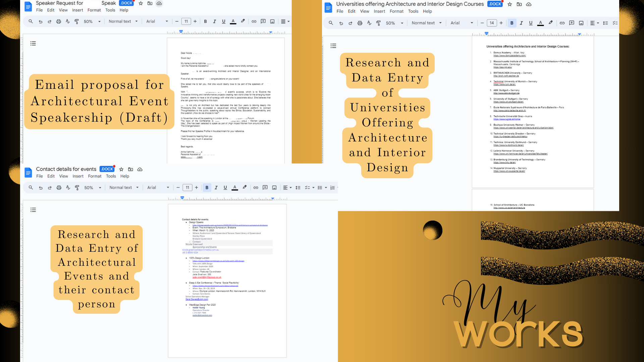Open the Domus Academy website link

(x=509, y=56)
